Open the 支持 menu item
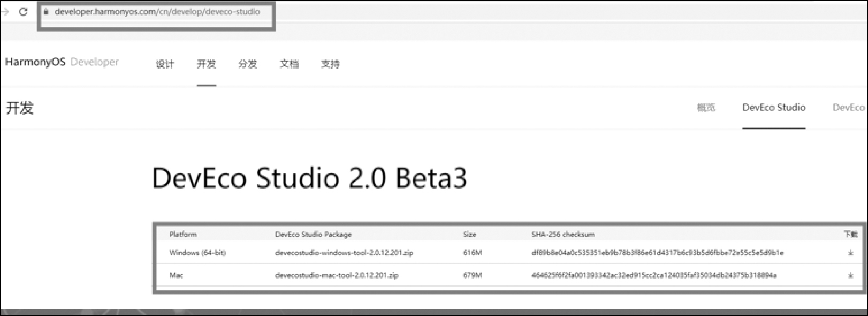Viewport: 868px width, 316px height. coord(330,64)
